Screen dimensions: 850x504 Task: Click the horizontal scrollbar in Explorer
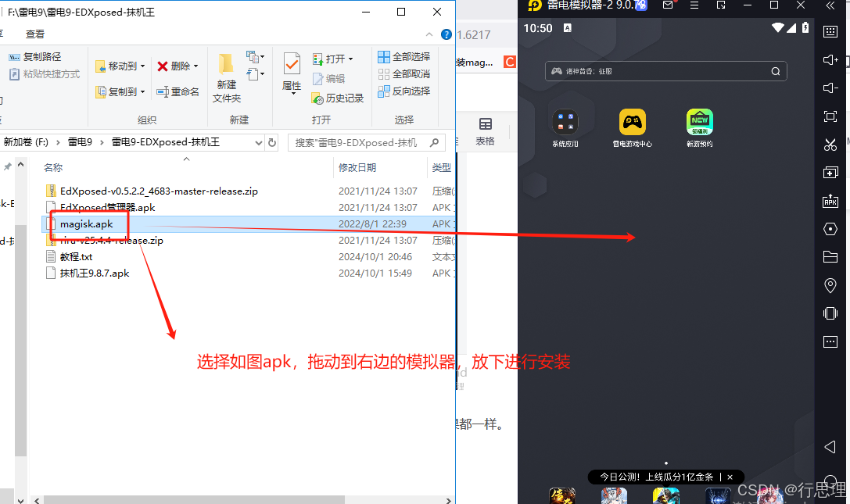[194, 499]
